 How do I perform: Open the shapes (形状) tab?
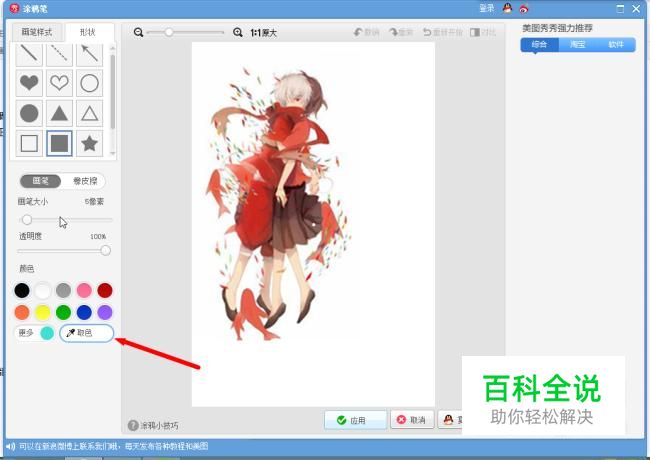(88, 32)
